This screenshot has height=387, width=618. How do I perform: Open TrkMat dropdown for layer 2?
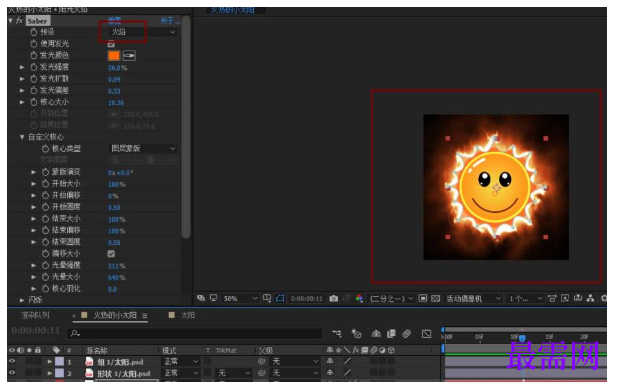[234, 373]
